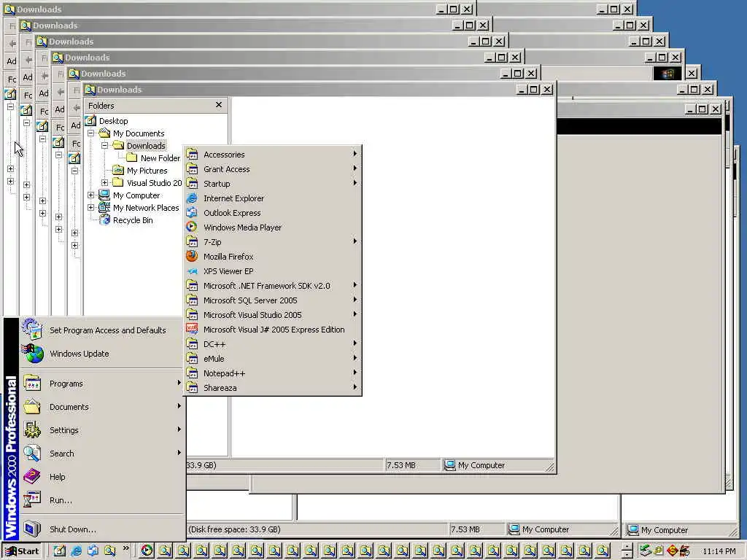The image size is (747, 560).
Task: Click the Search magnifier icon in Start menu
Action: coord(32,453)
